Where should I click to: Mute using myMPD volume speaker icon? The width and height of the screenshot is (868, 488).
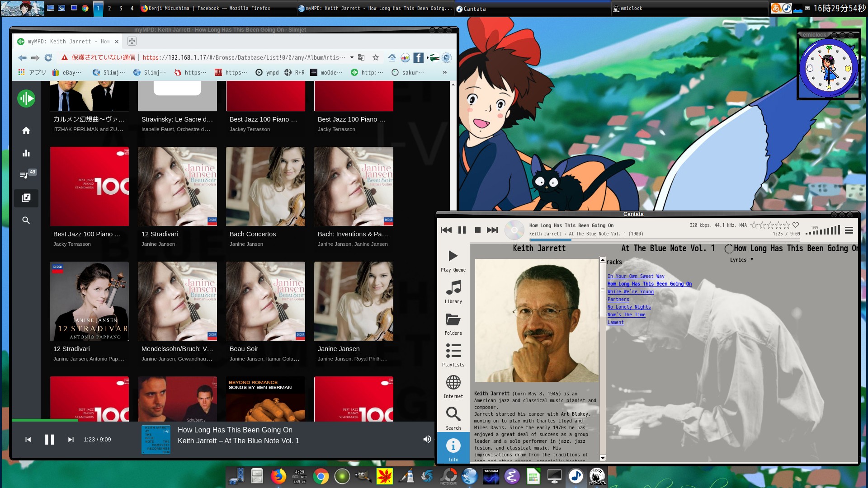point(427,439)
